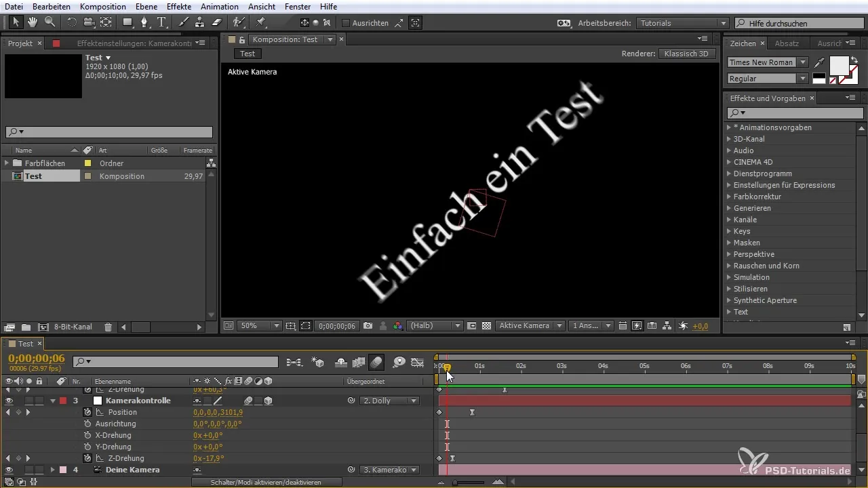Enable the Ausrichten snapping checkbox
This screenshot has width=868, height=488.
pos(346,22)
